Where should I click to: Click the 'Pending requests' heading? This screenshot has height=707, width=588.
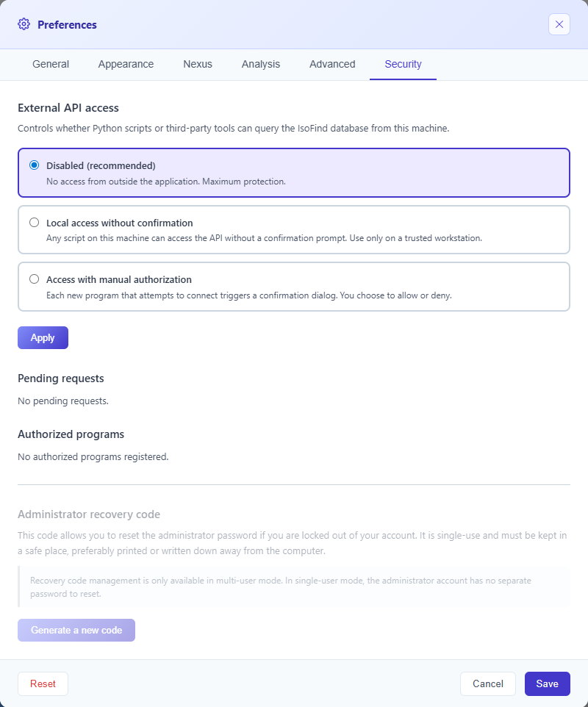tap(60, 378)
